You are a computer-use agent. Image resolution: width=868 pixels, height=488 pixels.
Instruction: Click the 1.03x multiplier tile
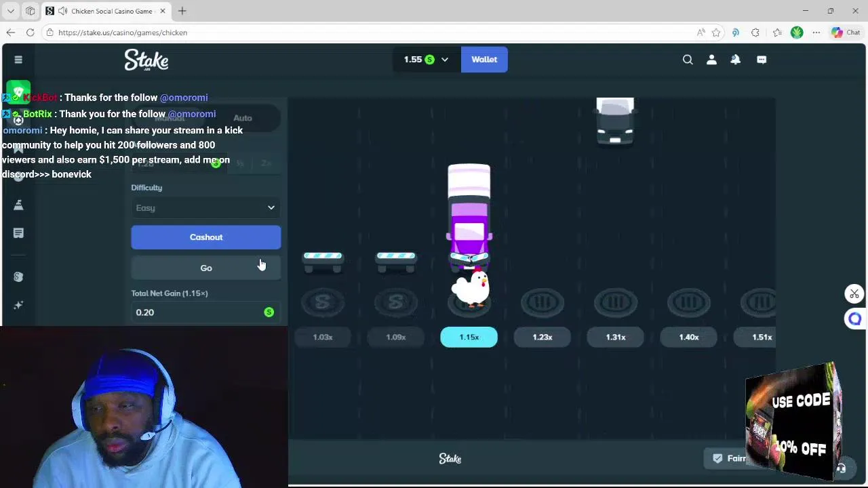click(323, 337)
